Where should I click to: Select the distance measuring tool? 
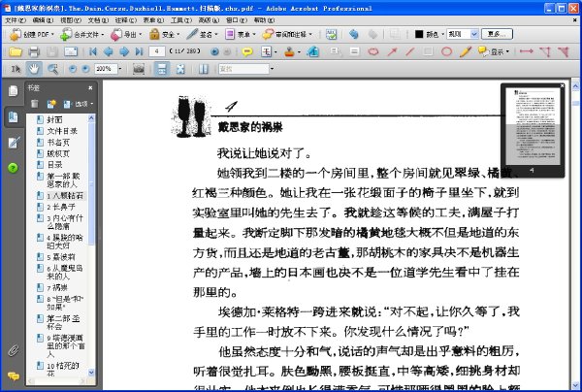tap(526, 51)
